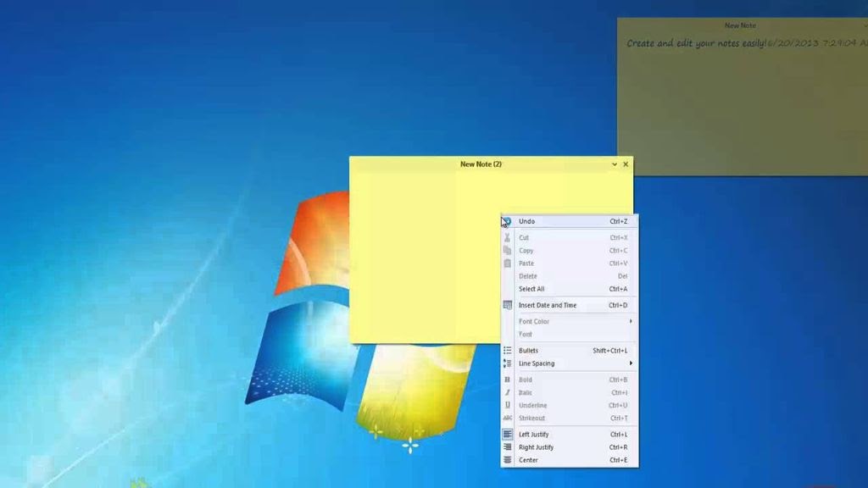Screen dimensions: 868x488
Task: Choose the Delete menu entry
Action: coord(570,276)
